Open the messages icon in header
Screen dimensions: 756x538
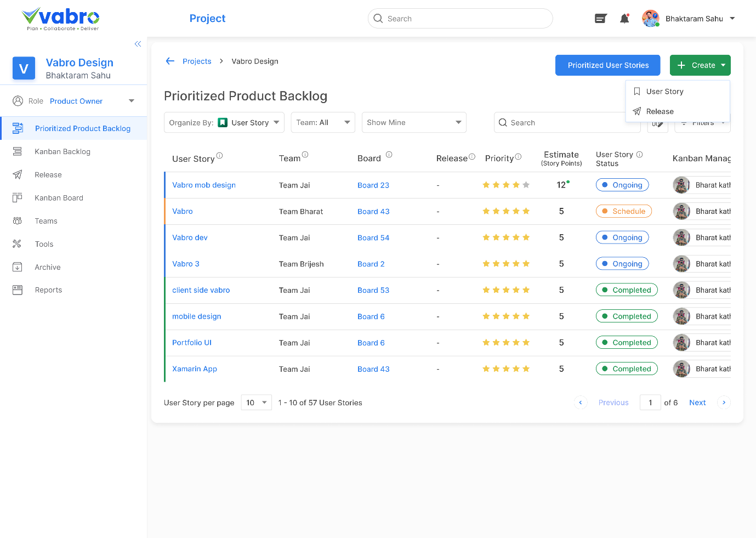click(601, 19)
